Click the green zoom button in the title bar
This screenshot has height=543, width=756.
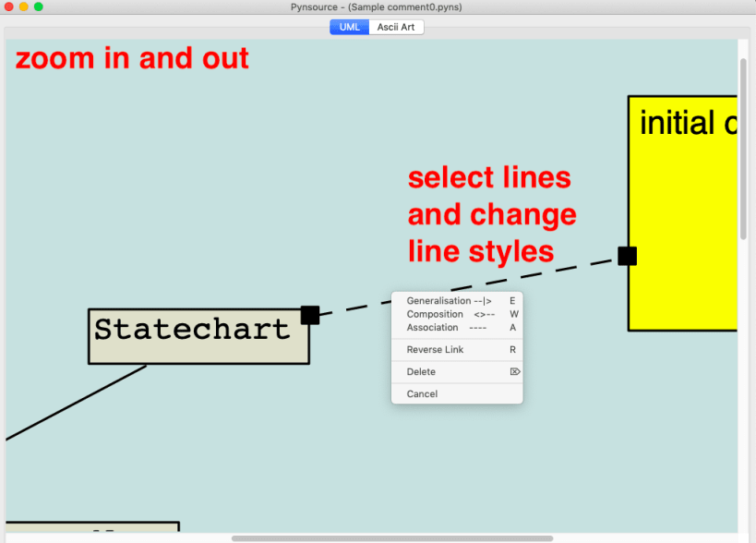38,7
